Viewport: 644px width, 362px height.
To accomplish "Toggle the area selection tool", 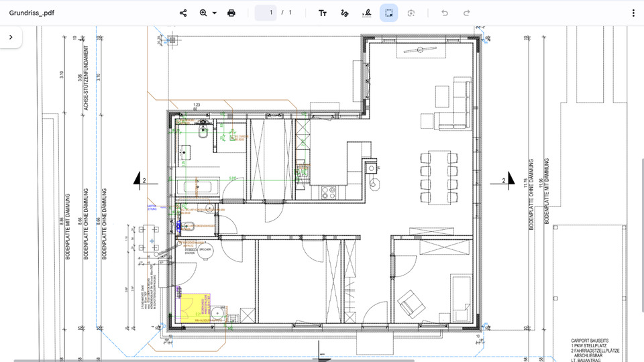I will (388, 13).
